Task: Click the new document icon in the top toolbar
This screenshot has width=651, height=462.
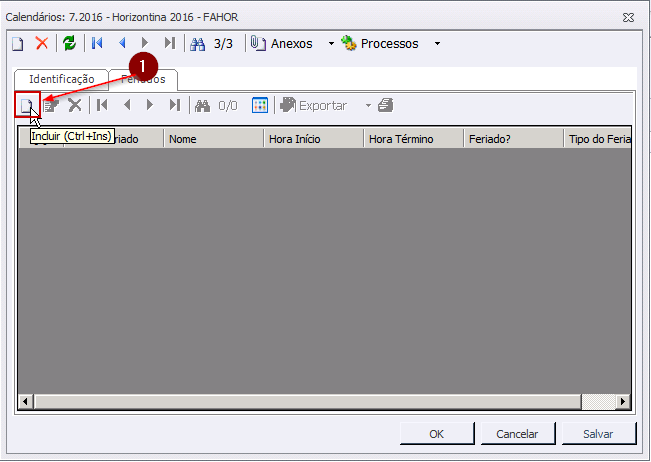Action: [x=18, y=43]
